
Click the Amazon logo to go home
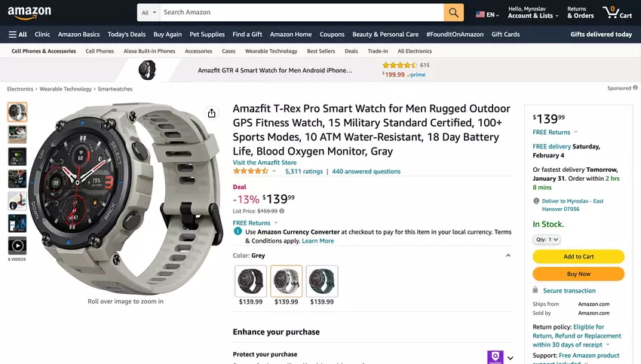pyautogui.click(x=30, y=13)
